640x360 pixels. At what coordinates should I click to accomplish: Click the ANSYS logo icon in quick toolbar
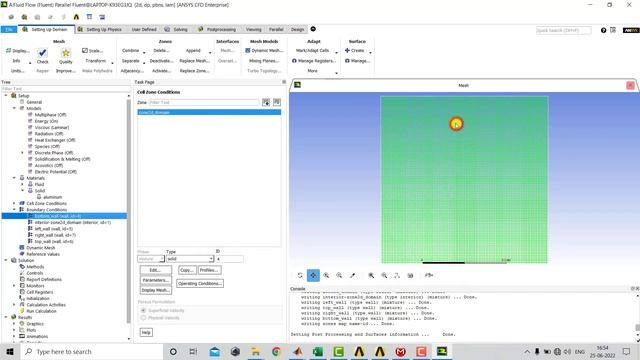(x=76, y=17)
